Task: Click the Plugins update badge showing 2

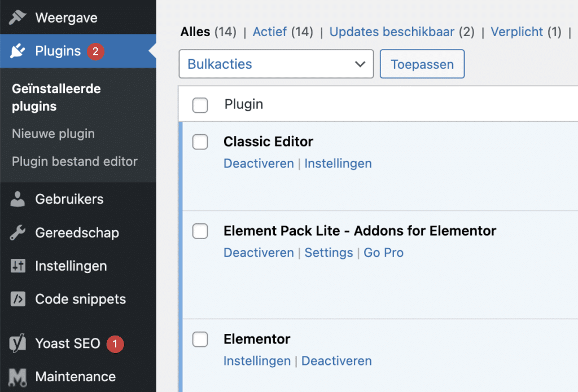Action: [95, 51]
